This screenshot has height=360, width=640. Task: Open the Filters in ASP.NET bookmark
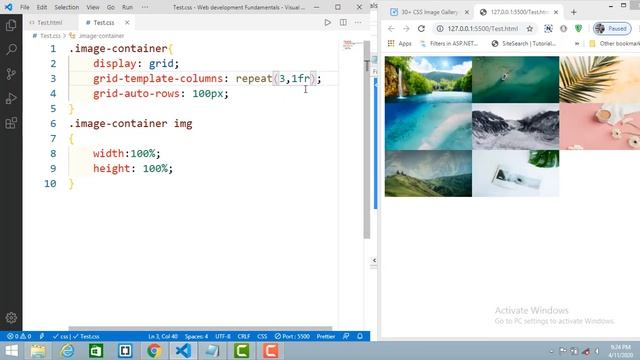click(x=449, y=43)
